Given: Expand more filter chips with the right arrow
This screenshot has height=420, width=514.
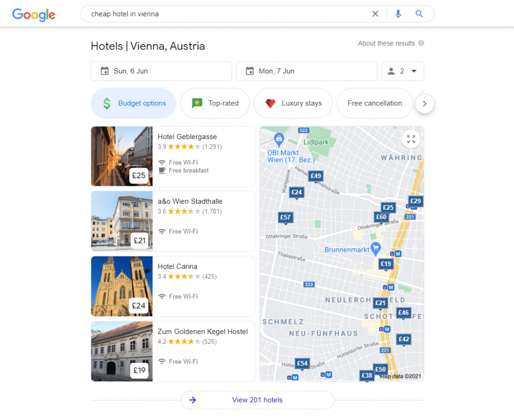Looking at the screenshot, I should tap(425, 103).
